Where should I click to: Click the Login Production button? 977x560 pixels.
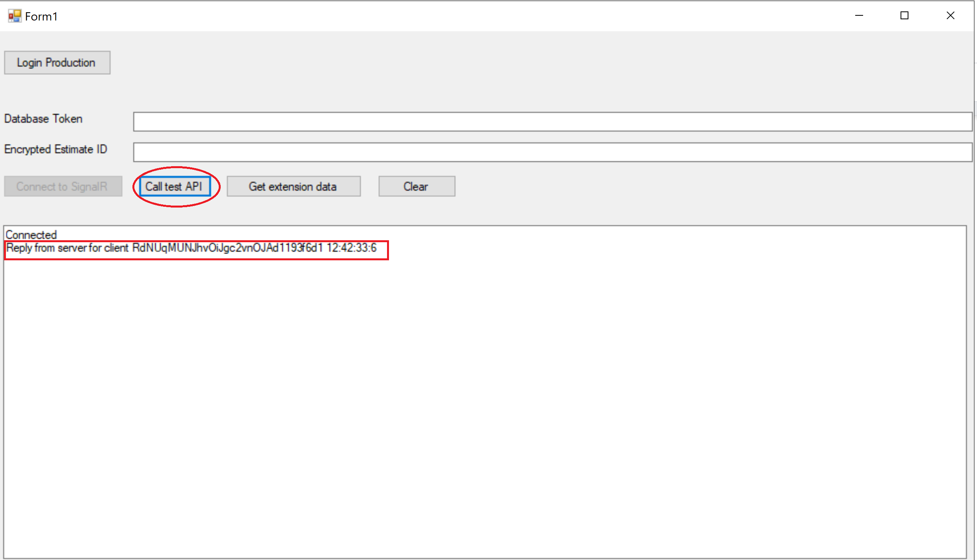57,62
